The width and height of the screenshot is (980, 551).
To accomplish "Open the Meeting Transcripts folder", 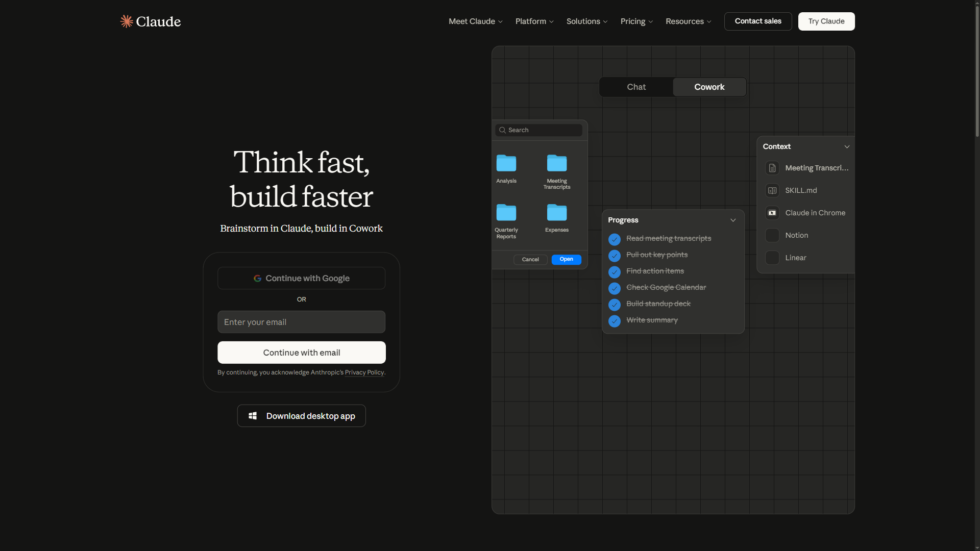I will click(x=557, y=172).
